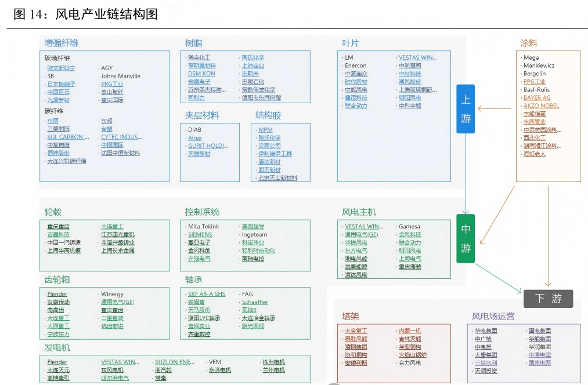This screenshot has width=588, height=385.
Task: Click the 控制系统 section heading
Action: (202, 212)
